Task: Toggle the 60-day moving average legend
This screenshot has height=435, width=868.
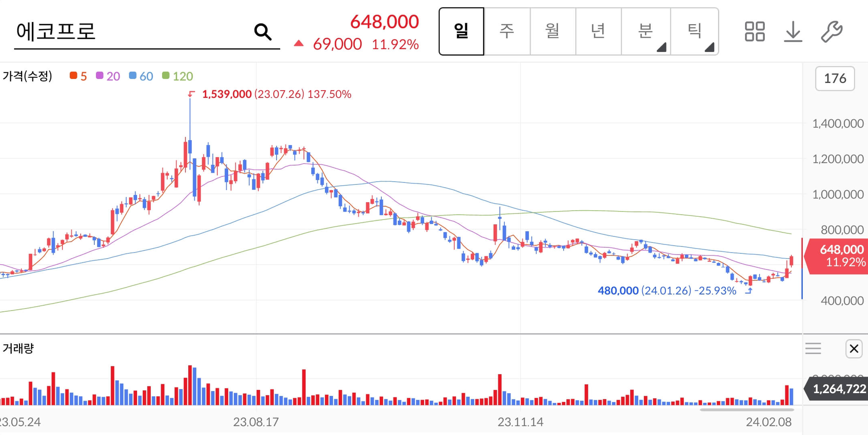Action: (x=141, y=76)
